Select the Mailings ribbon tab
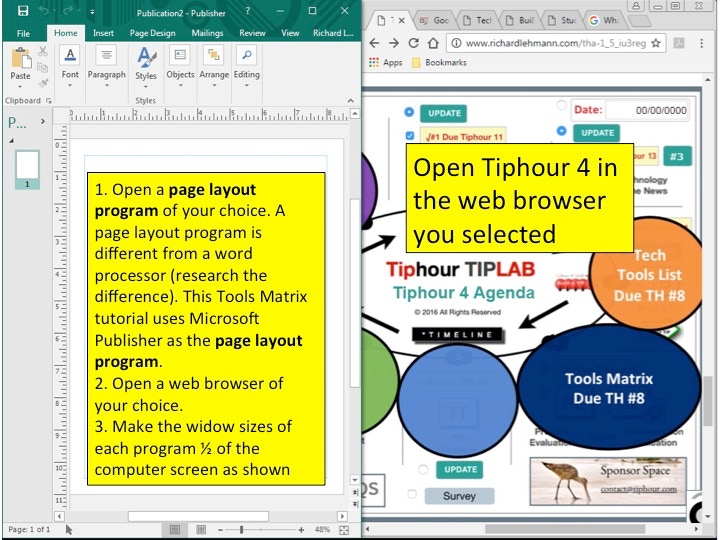This screenshot has width=720, height=540. tap(207, 33)
